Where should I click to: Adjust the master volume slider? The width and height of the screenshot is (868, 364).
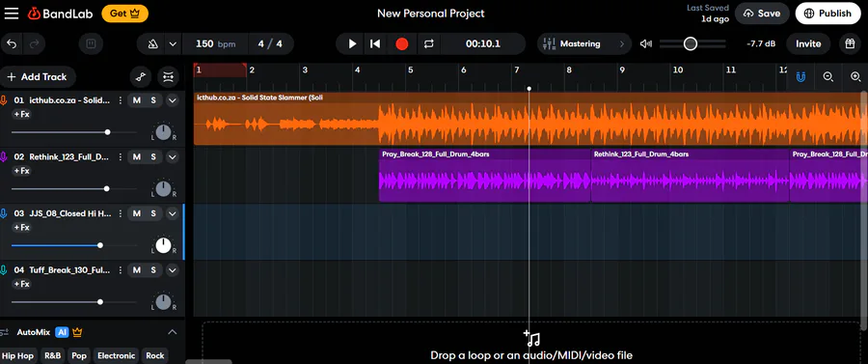(x=692, y=43)
